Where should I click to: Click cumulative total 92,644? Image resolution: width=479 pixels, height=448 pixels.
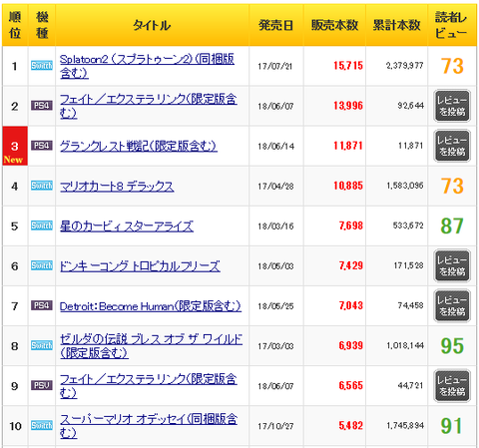[x=411, y=106]
